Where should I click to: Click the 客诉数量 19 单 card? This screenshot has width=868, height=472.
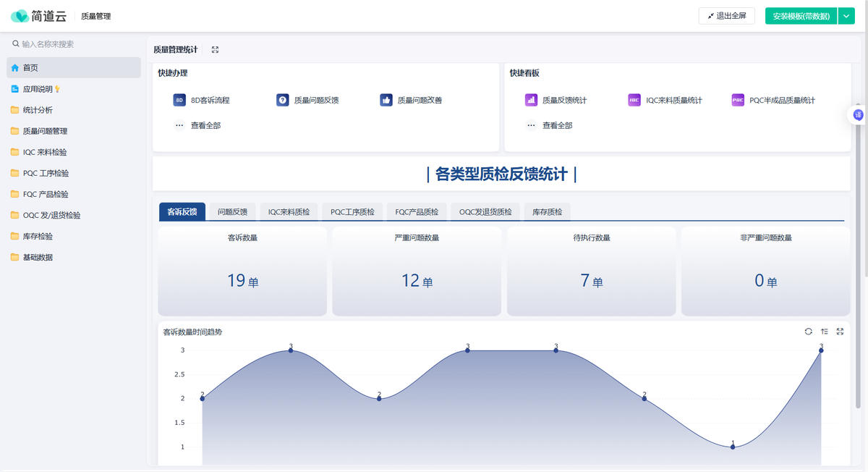tap(242, 271)
